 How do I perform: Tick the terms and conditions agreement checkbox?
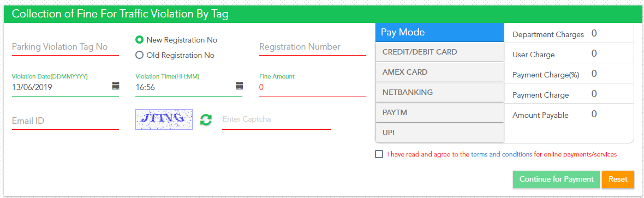379,154
